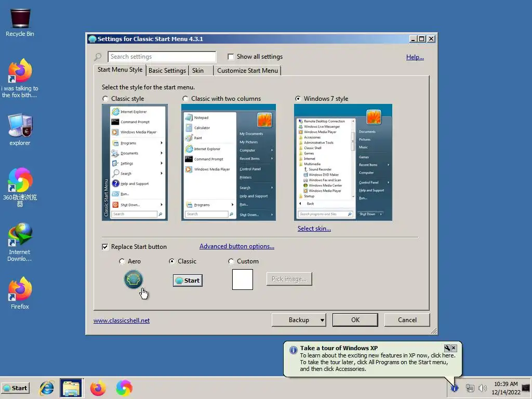Enable the Show all settings checkbox
The height and width of the screenshot is (399, 532).
coord(231,57)
